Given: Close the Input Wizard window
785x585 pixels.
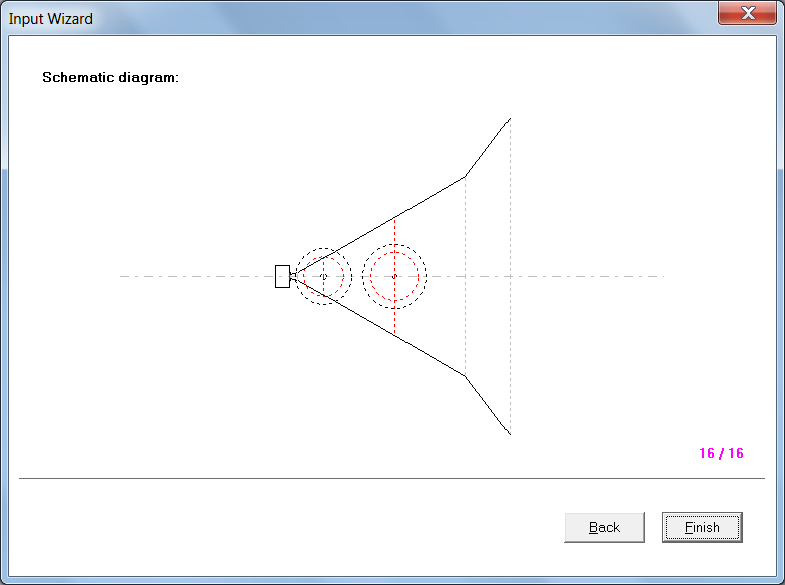Looking at the screenshot, I should pos(747,13).
